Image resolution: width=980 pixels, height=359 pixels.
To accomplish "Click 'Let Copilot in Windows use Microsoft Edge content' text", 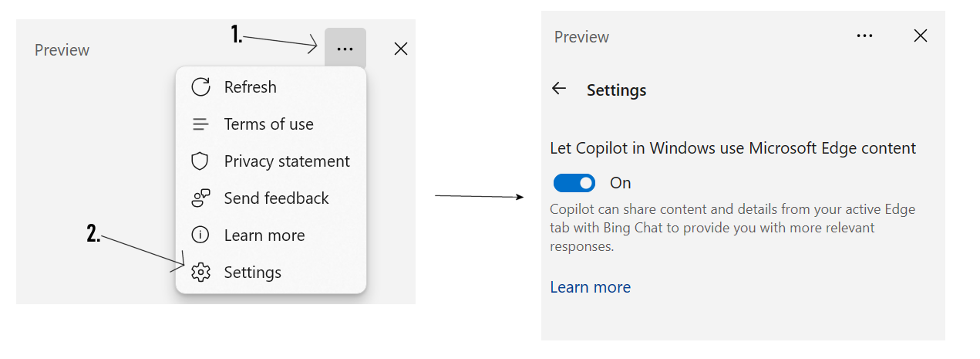I will pos(733,147).
